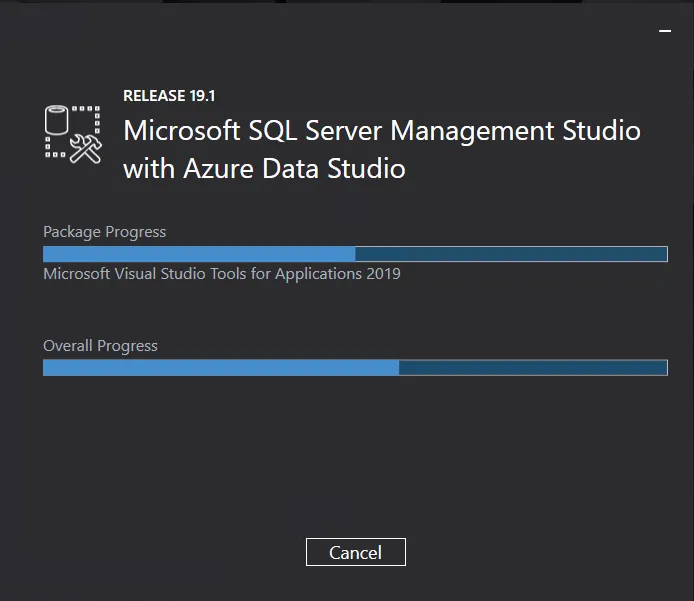Viewport: 694px width, 601px height.
Task: Click the Visual Studio Tools for Applications package name
Action: (x=221, y=273)
